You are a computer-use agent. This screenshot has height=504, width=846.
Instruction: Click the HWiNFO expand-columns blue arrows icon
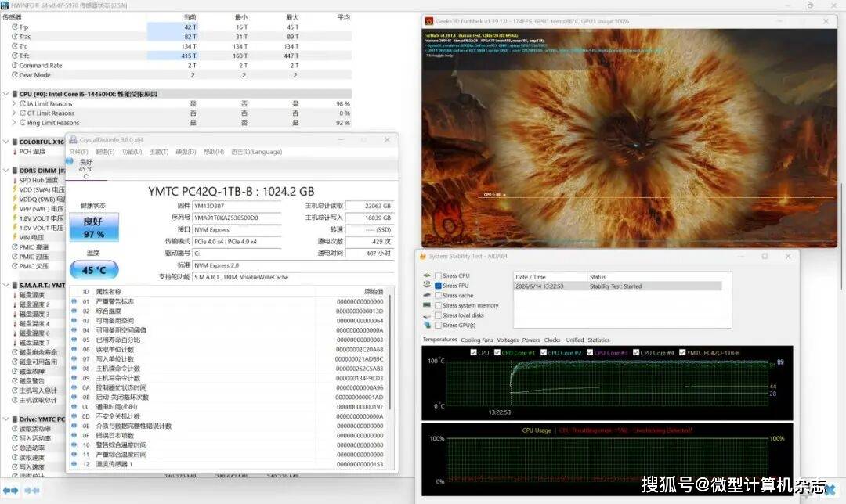(10, 491)
